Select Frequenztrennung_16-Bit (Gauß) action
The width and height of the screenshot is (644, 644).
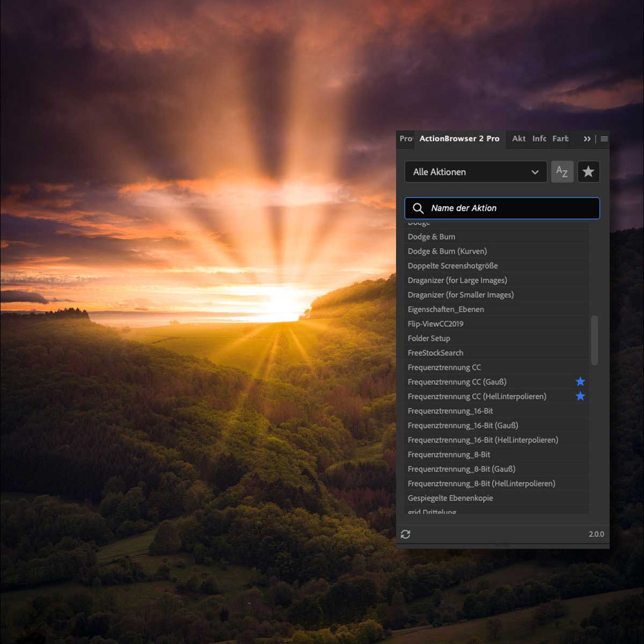(x=496, y=425)
